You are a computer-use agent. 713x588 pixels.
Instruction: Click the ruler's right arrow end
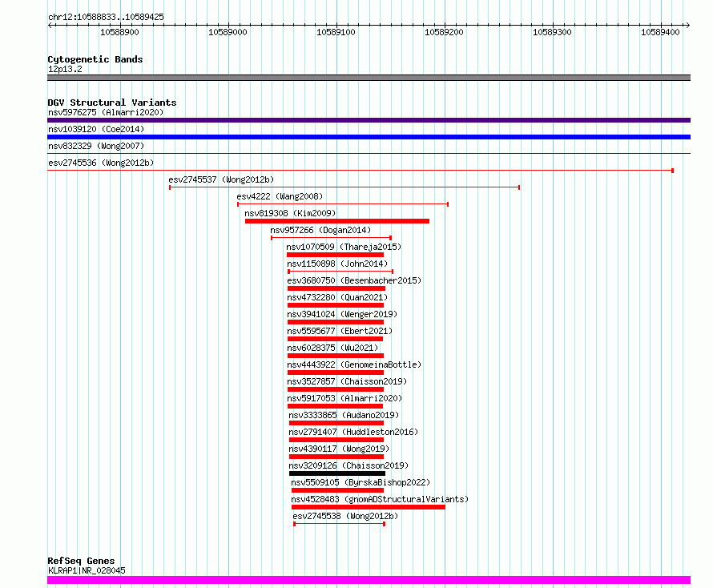point(688,26)
